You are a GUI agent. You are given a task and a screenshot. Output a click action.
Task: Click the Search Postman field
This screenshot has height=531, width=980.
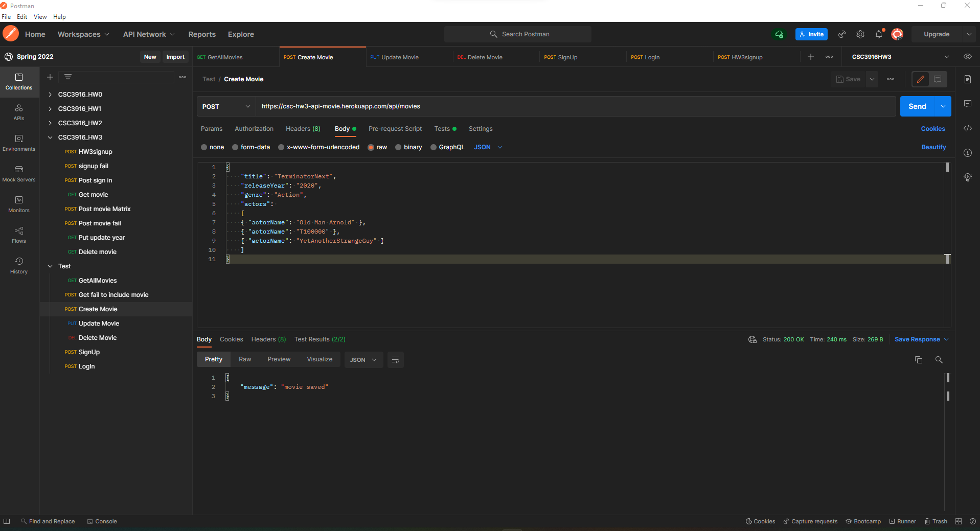click(518, 34)
